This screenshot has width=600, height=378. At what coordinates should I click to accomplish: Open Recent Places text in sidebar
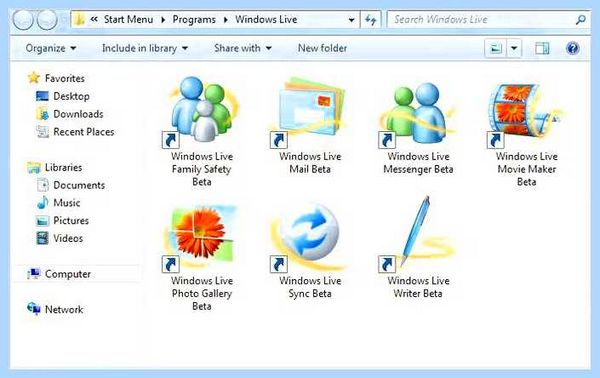pyautogui.click(x=84, y=132)
